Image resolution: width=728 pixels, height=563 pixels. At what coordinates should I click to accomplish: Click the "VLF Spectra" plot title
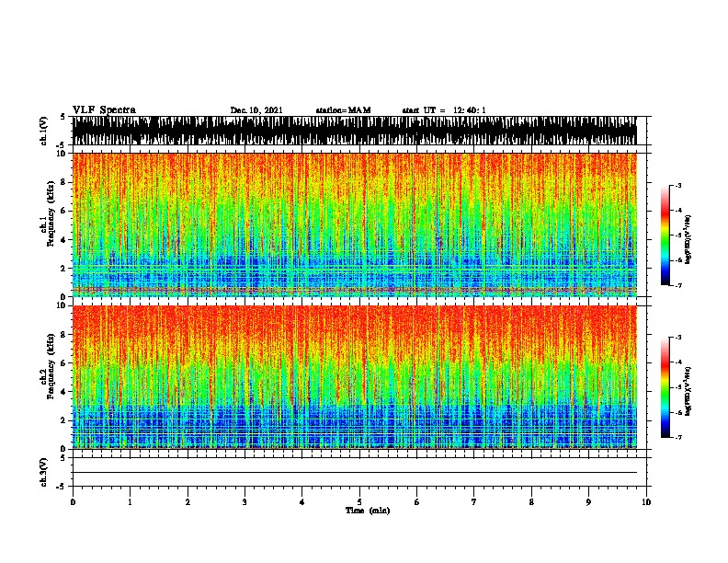tap(104, 110)
